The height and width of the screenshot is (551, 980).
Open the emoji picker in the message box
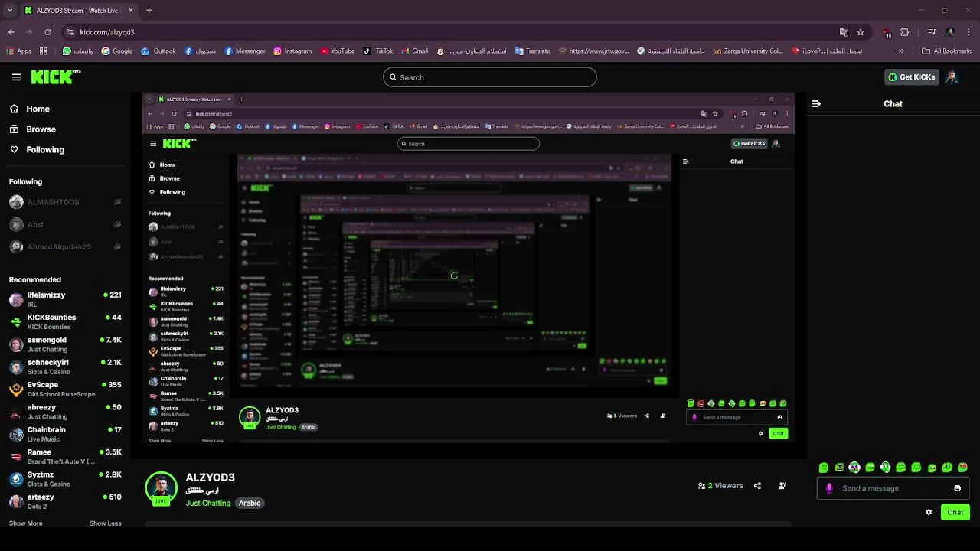click(957, 488)
